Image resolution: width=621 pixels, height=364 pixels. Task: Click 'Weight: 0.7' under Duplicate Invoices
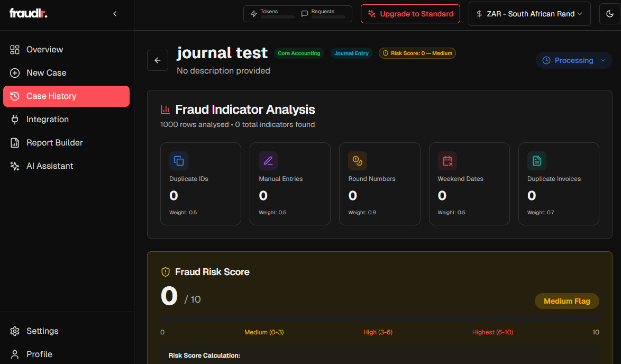click(541, 212)
